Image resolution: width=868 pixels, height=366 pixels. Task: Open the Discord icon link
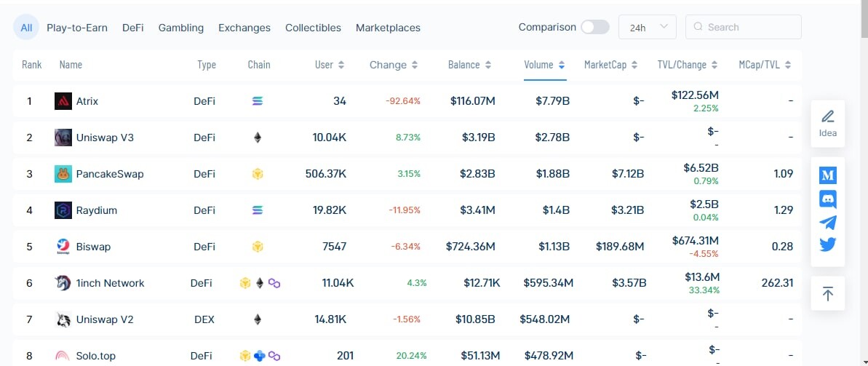tap(827, 199)
